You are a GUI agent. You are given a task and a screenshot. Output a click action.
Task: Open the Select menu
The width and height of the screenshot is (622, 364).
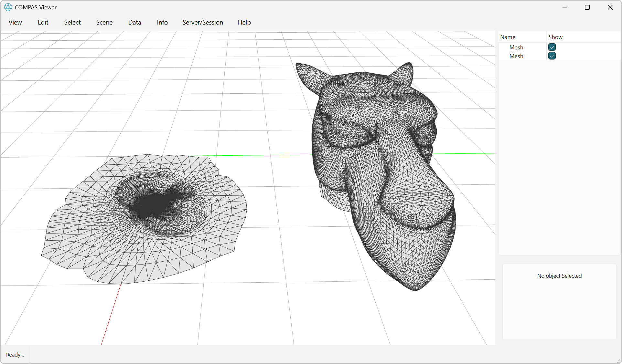coord(72,22)
